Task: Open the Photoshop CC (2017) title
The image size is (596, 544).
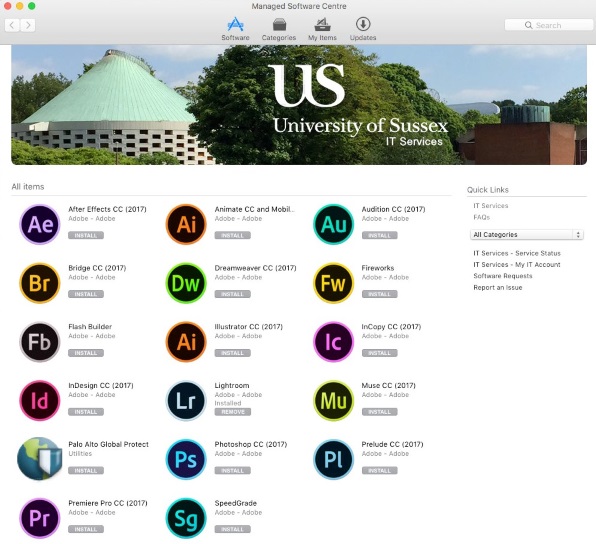Action: click(x=251, y=444)
